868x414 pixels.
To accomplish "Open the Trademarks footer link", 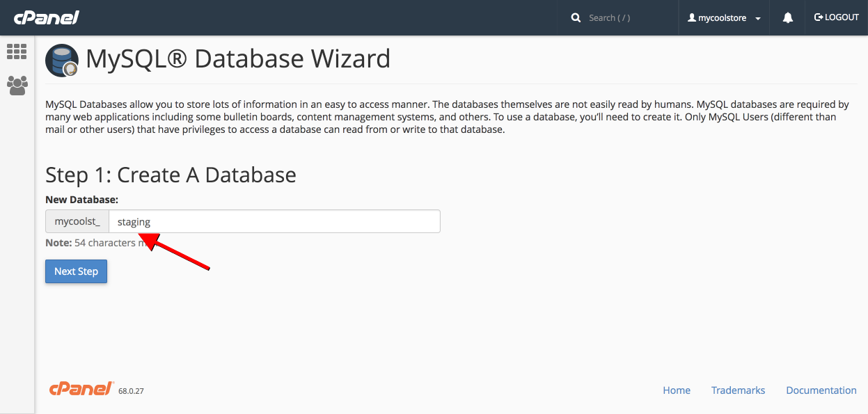I will 738,390.
